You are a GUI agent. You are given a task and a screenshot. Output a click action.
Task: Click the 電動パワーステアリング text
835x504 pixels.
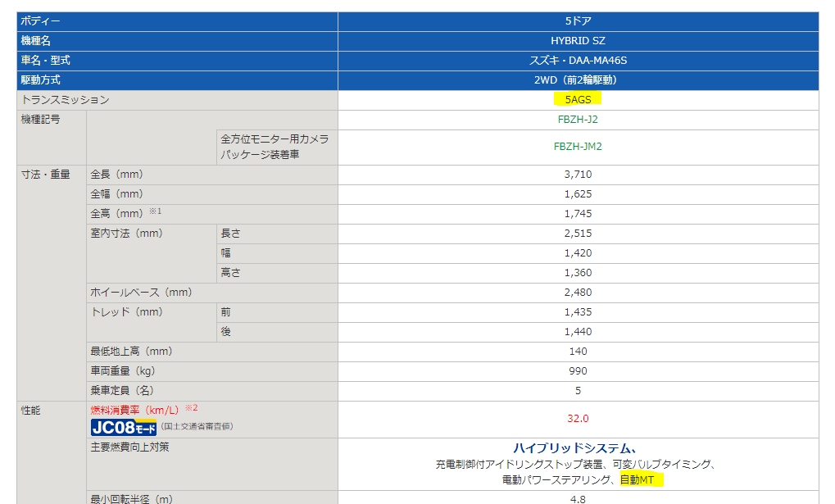pos(557,480)
